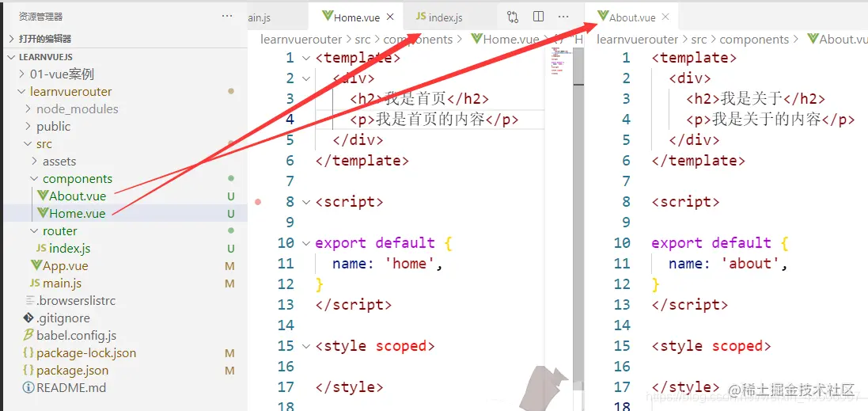The height and width of the screenshot is (411, 868).
Task: Click the Babel icon beside babel.config.js
Action: click(28, 334)
